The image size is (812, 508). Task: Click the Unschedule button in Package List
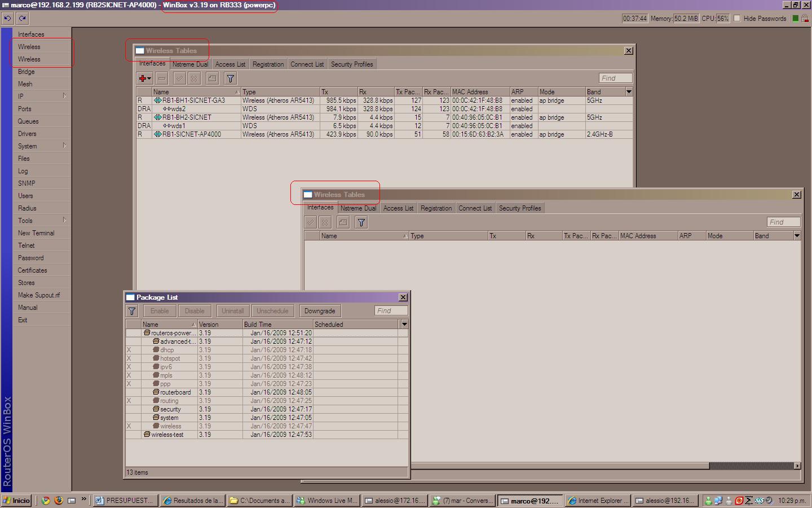pyautogui.click(x=272, y=311)
